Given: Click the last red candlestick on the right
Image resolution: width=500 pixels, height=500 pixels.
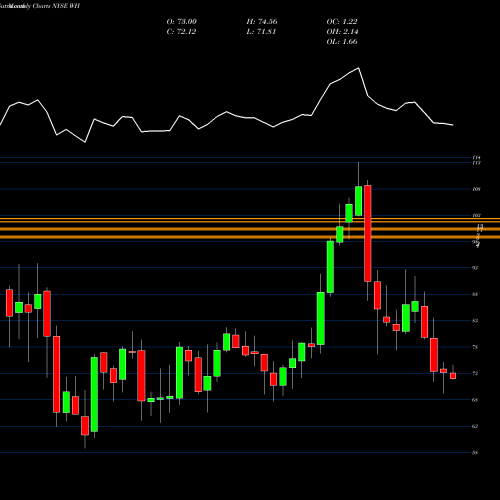Looking at the screenshot, I should tap(453, 376).
